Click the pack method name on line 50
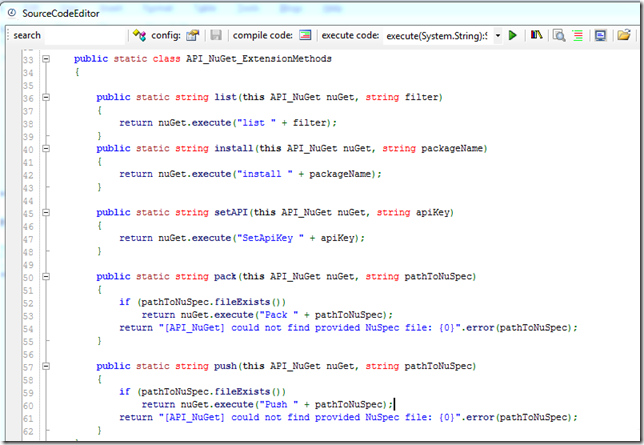The width and height of the screenshot is (644, 445). point(225,277)
